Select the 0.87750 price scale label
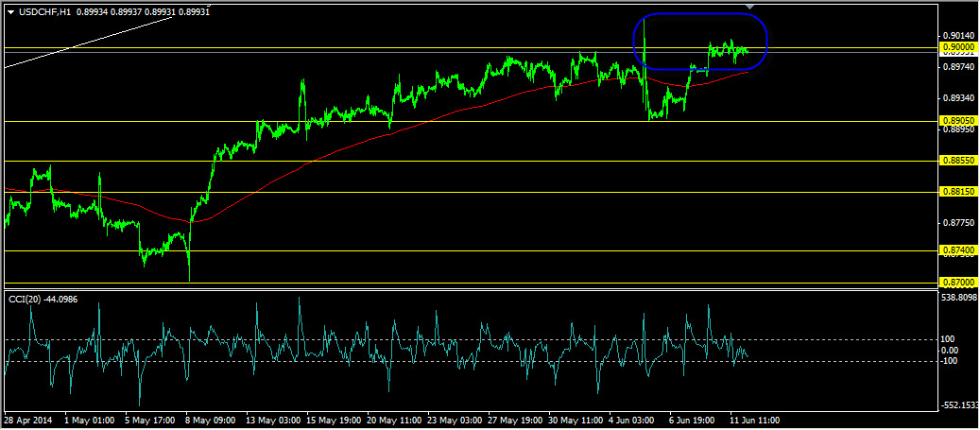980x430 pixels. click(959, 223)
